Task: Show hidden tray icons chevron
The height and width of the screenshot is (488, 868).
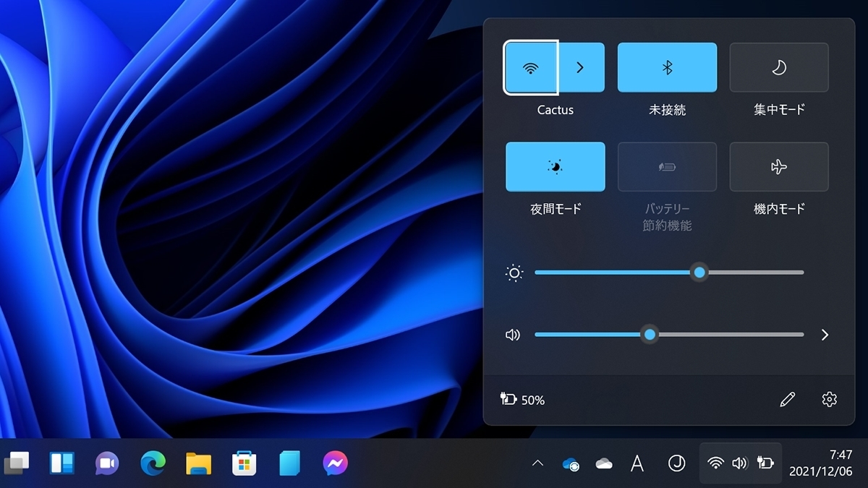Action: coord(537,463)
